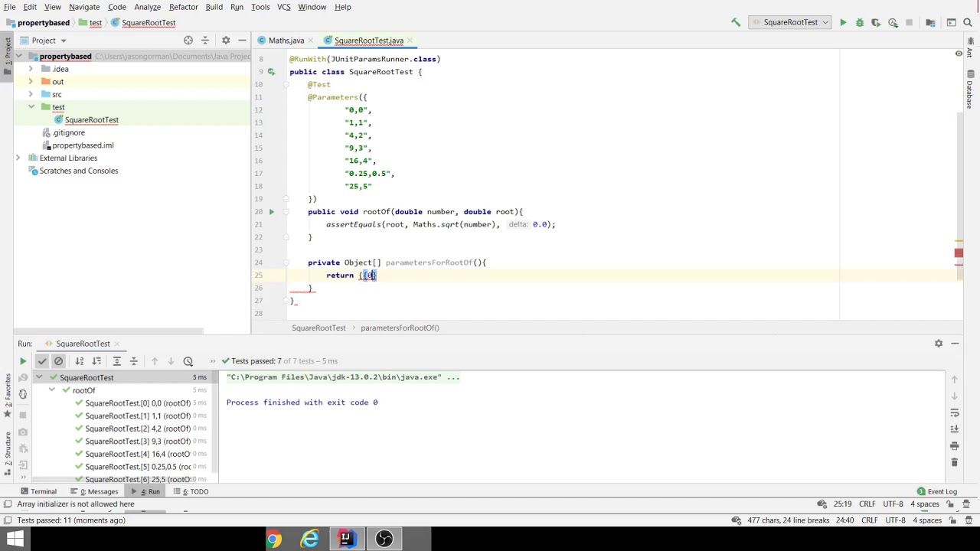Rerun tests in the Run panel
Viewport: 980px width, 551px height.
click(23, 361)
